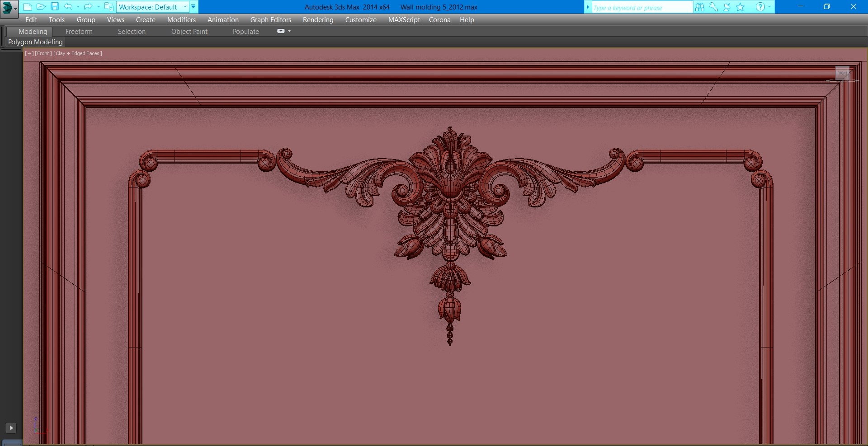Open the [+] viewport general menu
The image size is (868, 446).
click(x=29, y=53)
